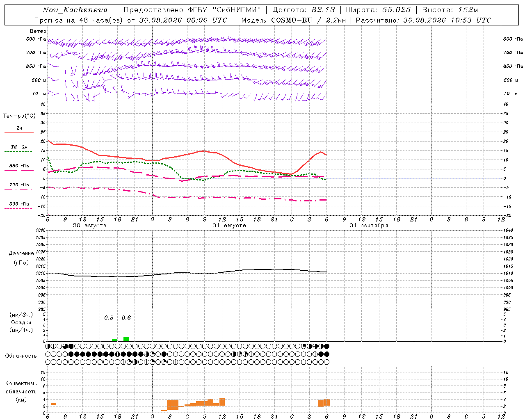The width and height of the screenshot is (525, 420).
Task: Click the 31 августа date label
Action: click(x=229, y=226)
